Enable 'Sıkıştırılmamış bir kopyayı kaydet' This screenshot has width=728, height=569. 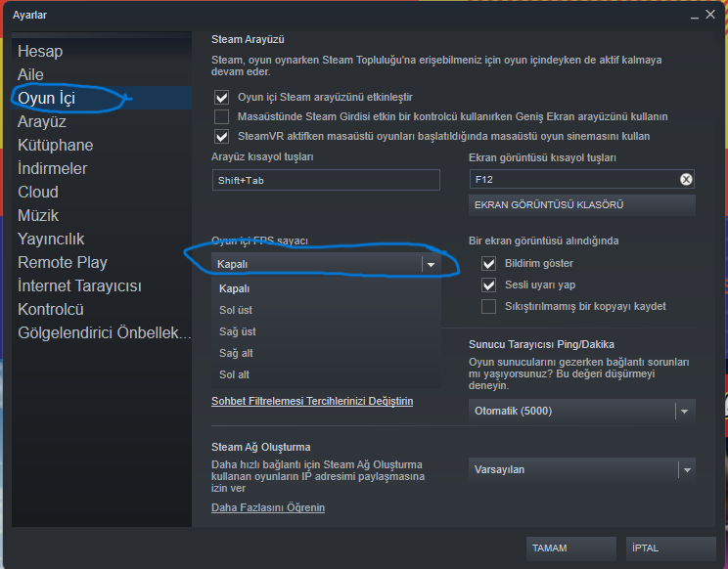(x=488, y=307)
